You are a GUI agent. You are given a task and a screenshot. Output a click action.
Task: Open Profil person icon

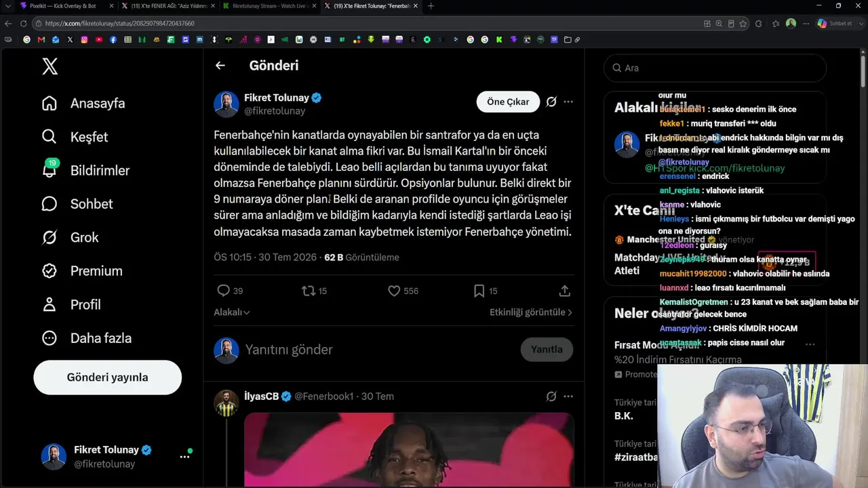pos(50,304)
